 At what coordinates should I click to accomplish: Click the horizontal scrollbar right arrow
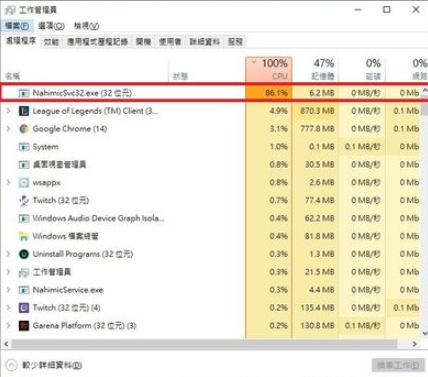pos(414,344)
